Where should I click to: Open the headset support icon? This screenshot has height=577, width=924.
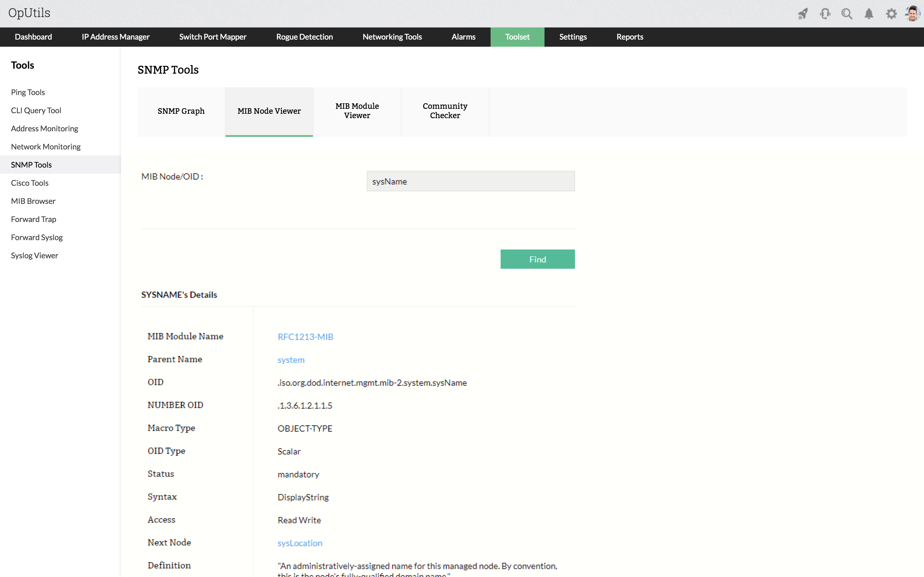pos(825,14)
